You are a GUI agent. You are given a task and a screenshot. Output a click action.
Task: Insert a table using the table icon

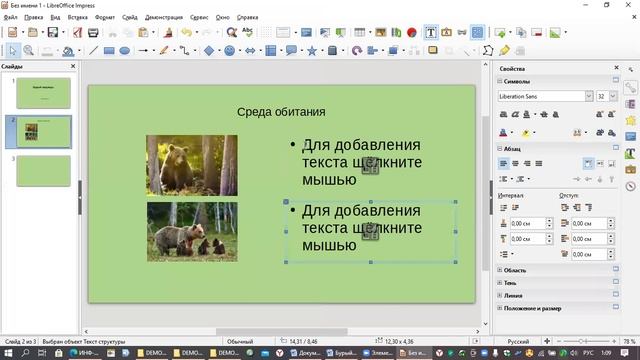tap(360, 32)
